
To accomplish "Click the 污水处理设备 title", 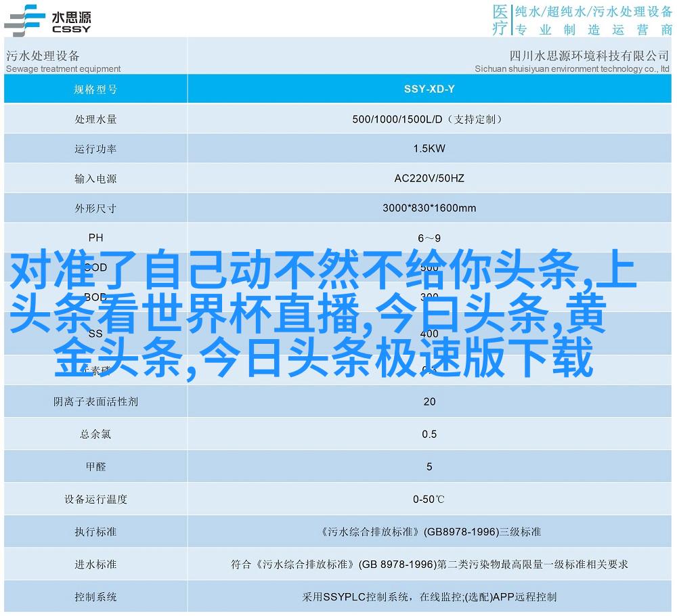I will pos(43,56).
